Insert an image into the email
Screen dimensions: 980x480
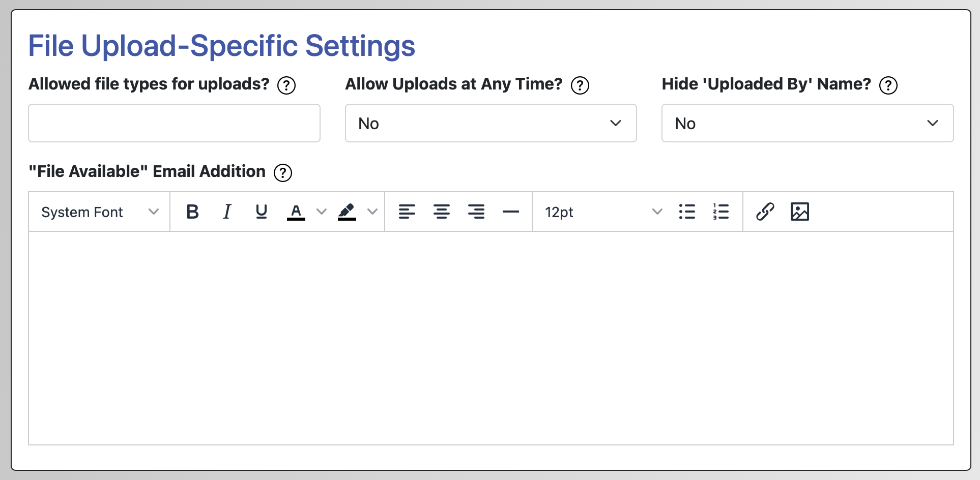pyautogui.click(x=799, y=212)
